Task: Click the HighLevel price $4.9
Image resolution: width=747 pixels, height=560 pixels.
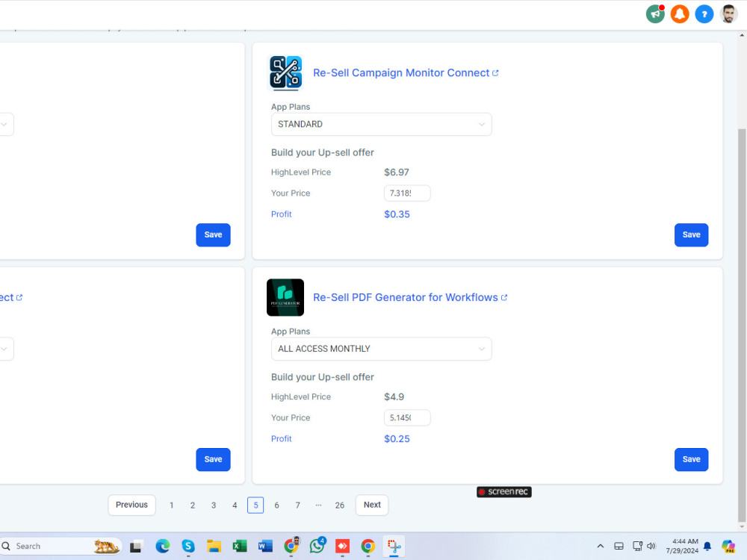Action: point(394,397)
